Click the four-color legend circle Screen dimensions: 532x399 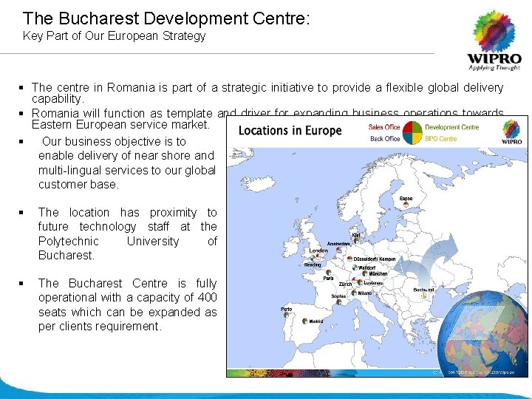point(412,133)
